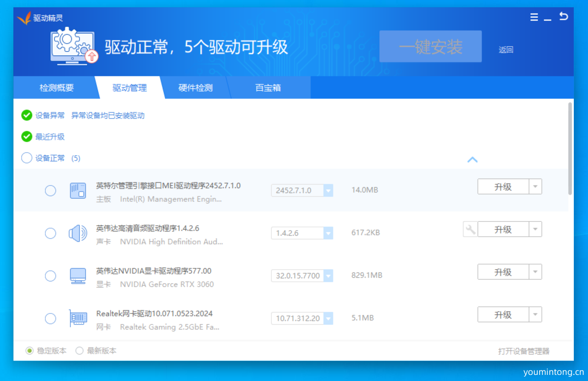Click the 英伟达高清音频驱动程序1.4.2.6 title
This screenshot has height=381, width=588.
[148, 228]
